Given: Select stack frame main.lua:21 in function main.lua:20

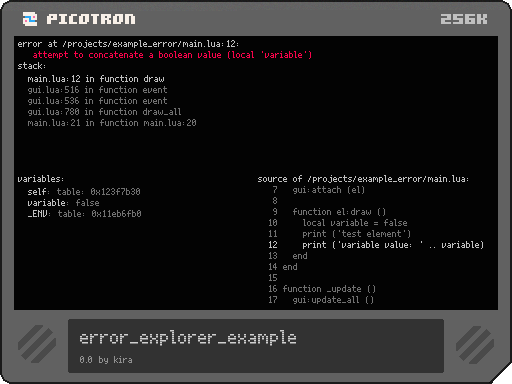Looking at the screenshot, I should (x=112, y=123).
